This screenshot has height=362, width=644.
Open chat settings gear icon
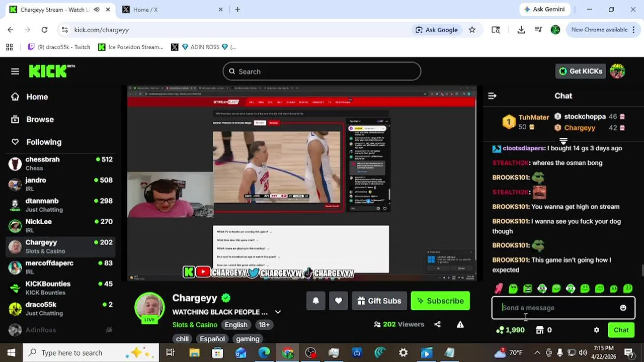click(x=597, y=330)
